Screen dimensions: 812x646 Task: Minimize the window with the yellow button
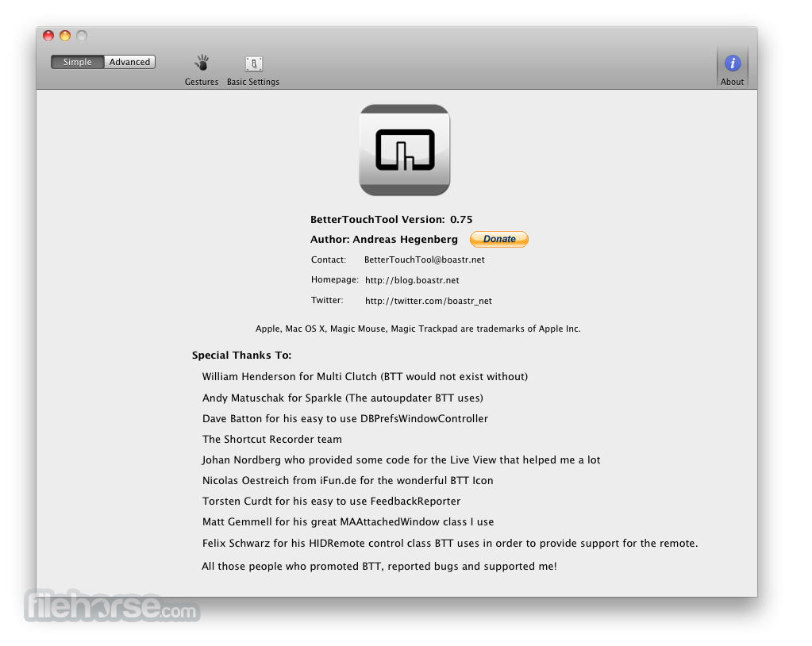[65, 36]
